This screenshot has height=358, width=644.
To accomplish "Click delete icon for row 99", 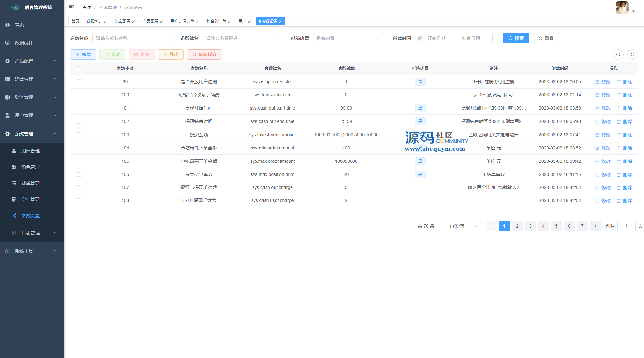I will [618, 82].
